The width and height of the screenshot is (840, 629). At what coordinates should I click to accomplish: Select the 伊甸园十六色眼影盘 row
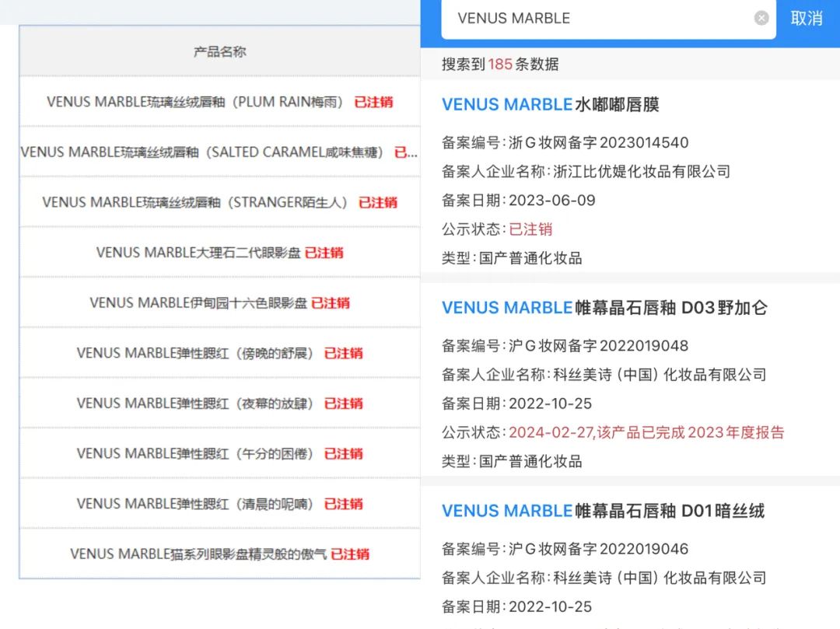coord(198,303)
